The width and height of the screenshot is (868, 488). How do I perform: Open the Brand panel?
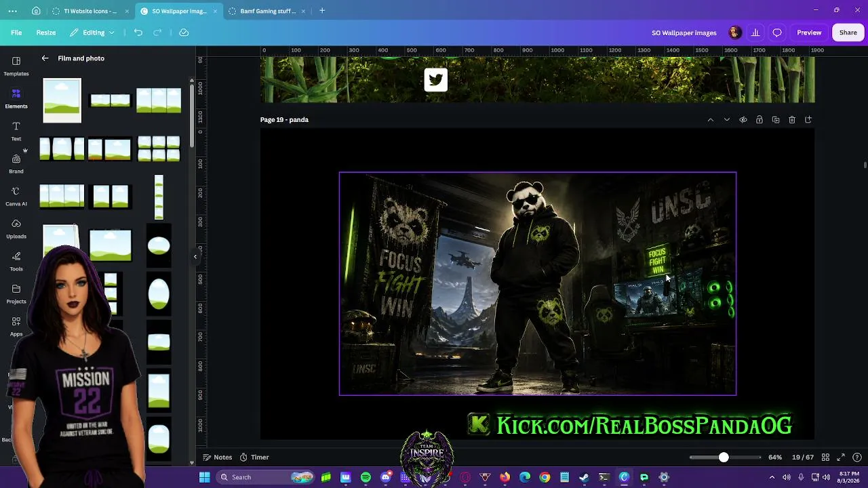(x=16, y=163)
